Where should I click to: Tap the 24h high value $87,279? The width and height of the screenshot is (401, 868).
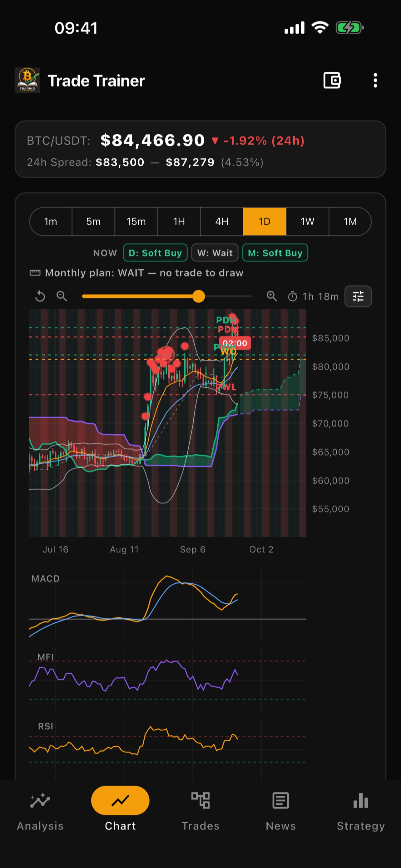(190, 162)
